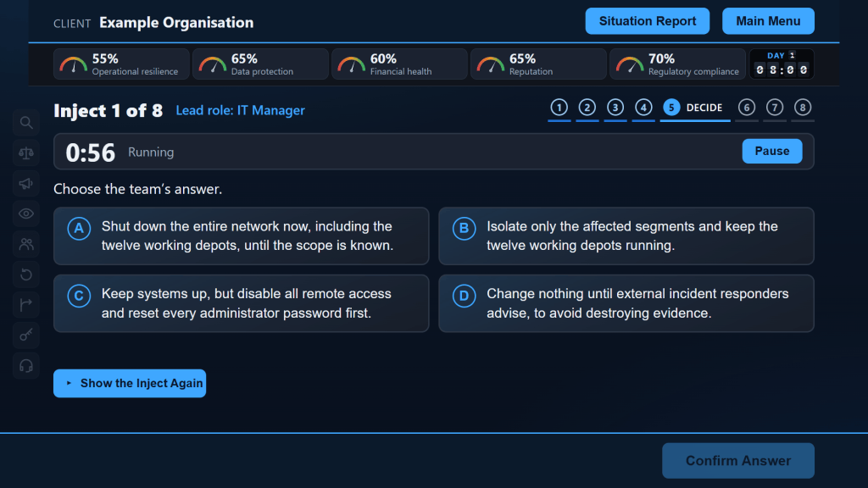Image resolution: width=868 pixels, height=488 pixels.
Task: Go to step 2 in the step tracker
Action: pyautogui.click(x=587, y=108)
